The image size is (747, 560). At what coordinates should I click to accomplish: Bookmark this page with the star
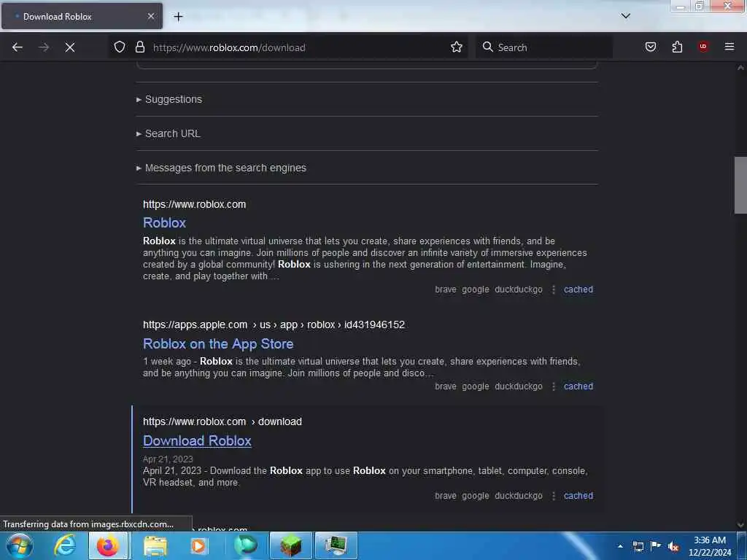click(457, 47)
